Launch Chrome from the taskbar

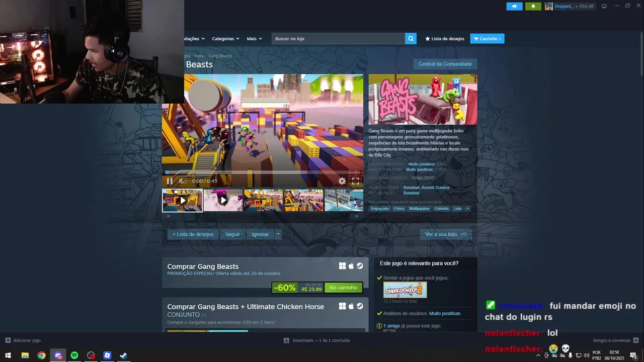tap(41, 355)
